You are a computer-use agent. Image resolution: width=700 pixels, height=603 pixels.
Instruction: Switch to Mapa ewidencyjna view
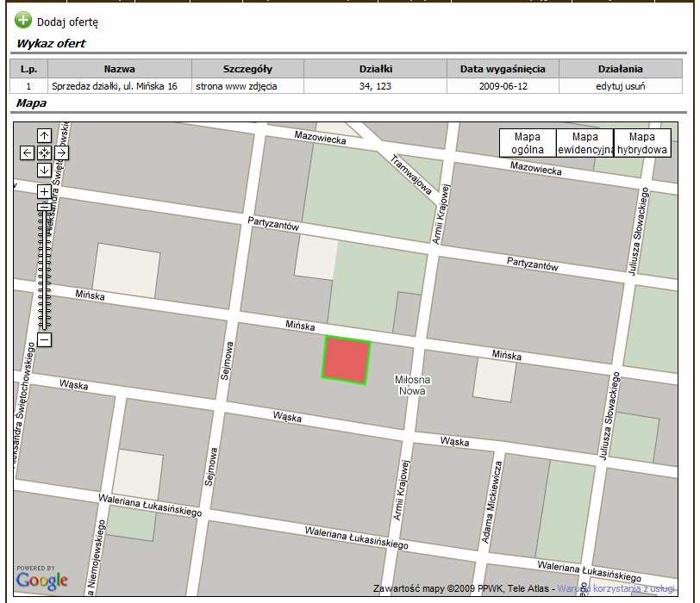585,143
